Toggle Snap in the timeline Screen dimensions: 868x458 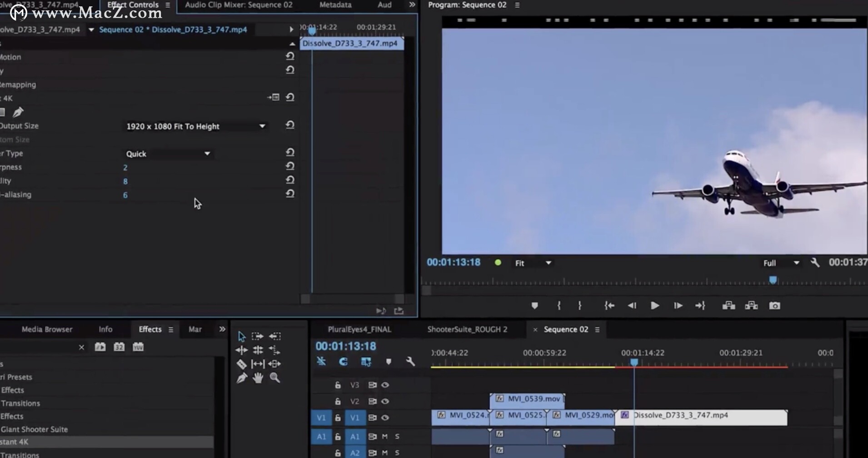pyautogui.click(x=343, y=362)
